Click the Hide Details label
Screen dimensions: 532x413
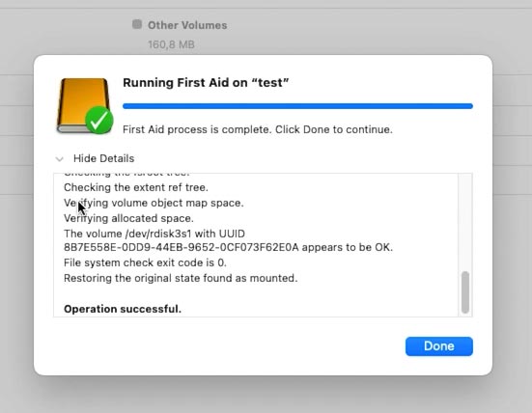click(104, 158)
